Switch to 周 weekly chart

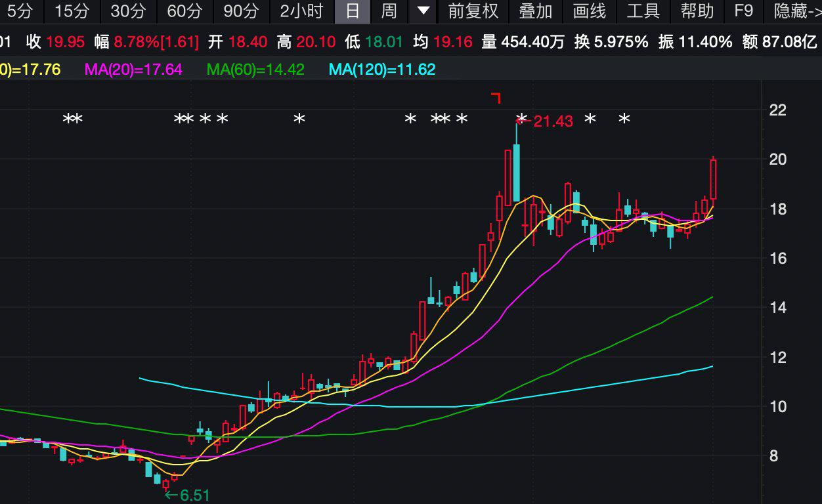(x=389, y=11)
